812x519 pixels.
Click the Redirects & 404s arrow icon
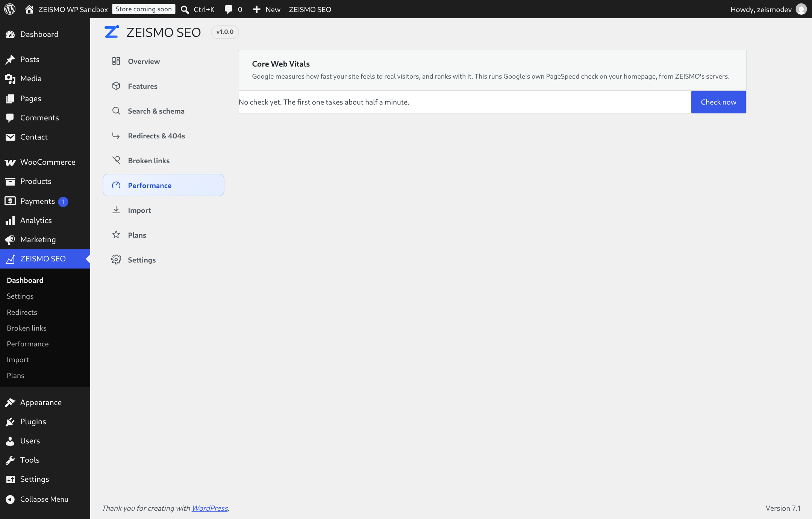tap(116, 135)
